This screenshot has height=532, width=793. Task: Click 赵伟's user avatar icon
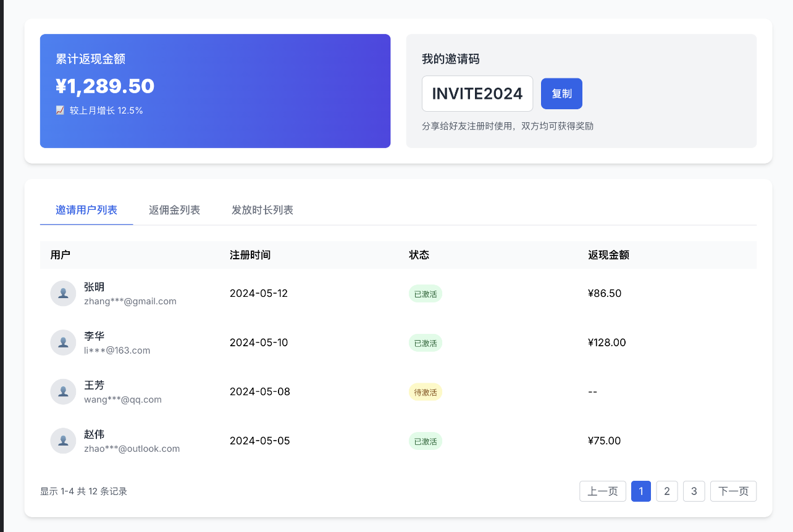tap(63, 440)
